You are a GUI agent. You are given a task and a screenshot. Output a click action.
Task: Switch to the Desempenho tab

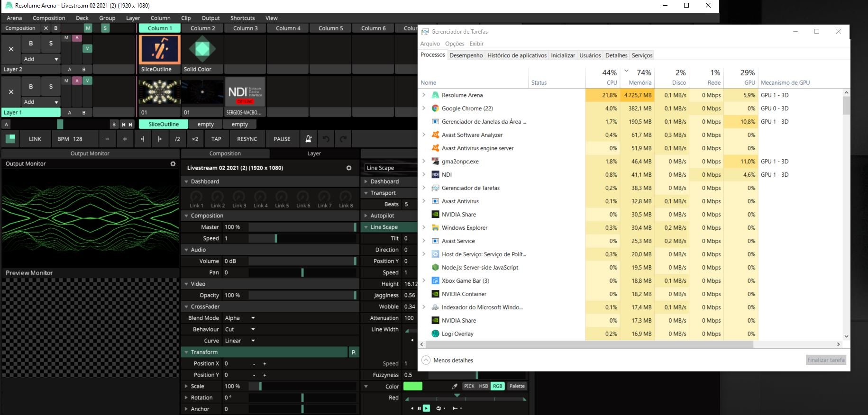[466, 55]
